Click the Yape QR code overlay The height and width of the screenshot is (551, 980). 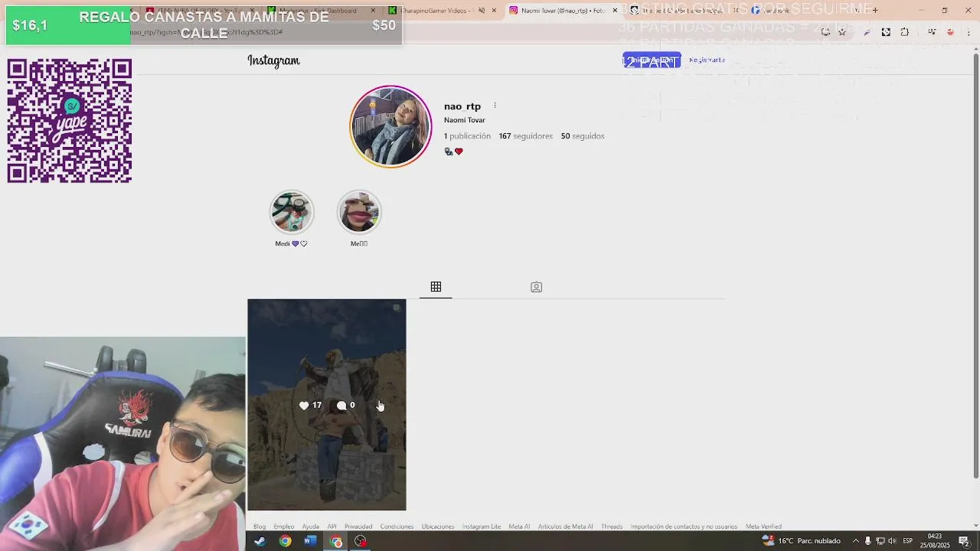click(70, 121)
